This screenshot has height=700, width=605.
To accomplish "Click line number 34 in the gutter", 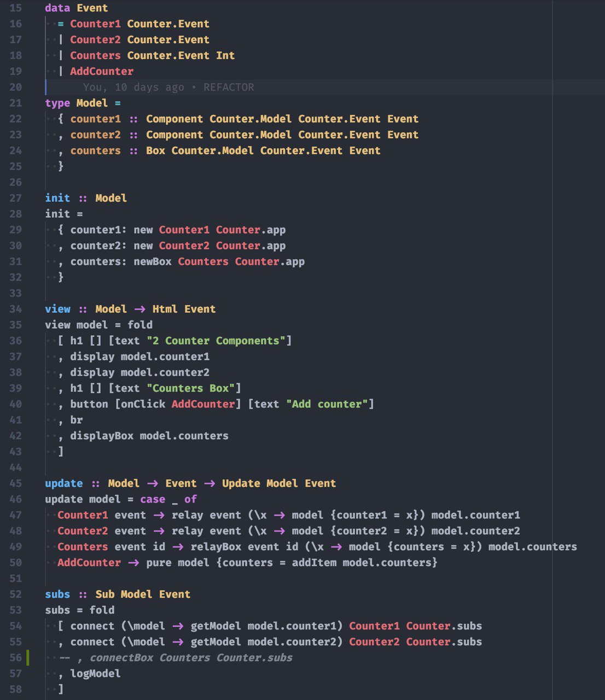I will click(16, 310).
